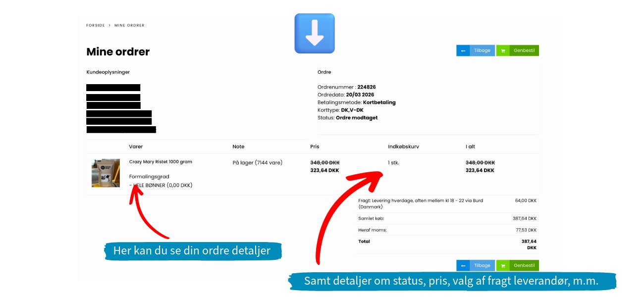Viewport: 644px width, 297px height.
Task: Click order number 224826
Action: pyautogui.click(x=366, y=87)
